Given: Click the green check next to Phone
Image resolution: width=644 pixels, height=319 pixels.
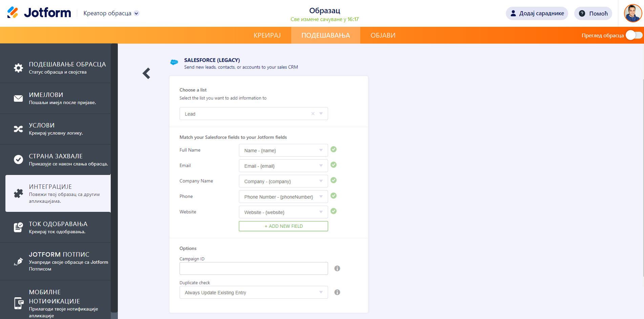Looking at the screenshot, I should tap(334, 196).
